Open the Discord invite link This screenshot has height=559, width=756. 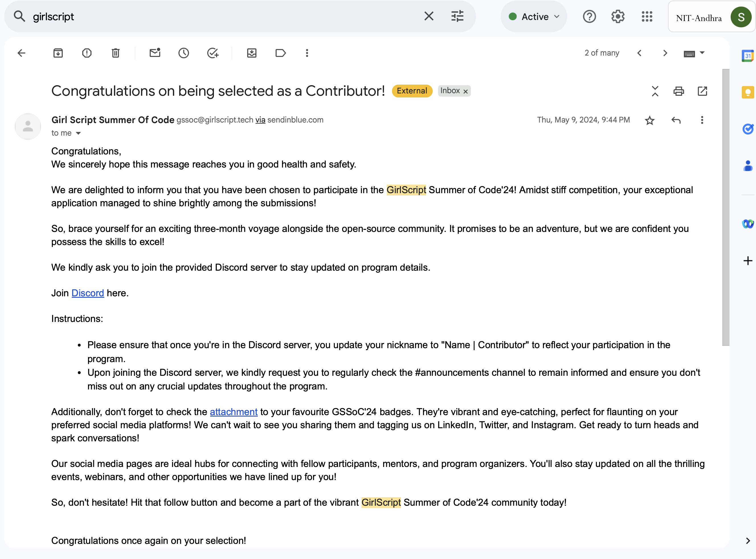coord(88,293)
